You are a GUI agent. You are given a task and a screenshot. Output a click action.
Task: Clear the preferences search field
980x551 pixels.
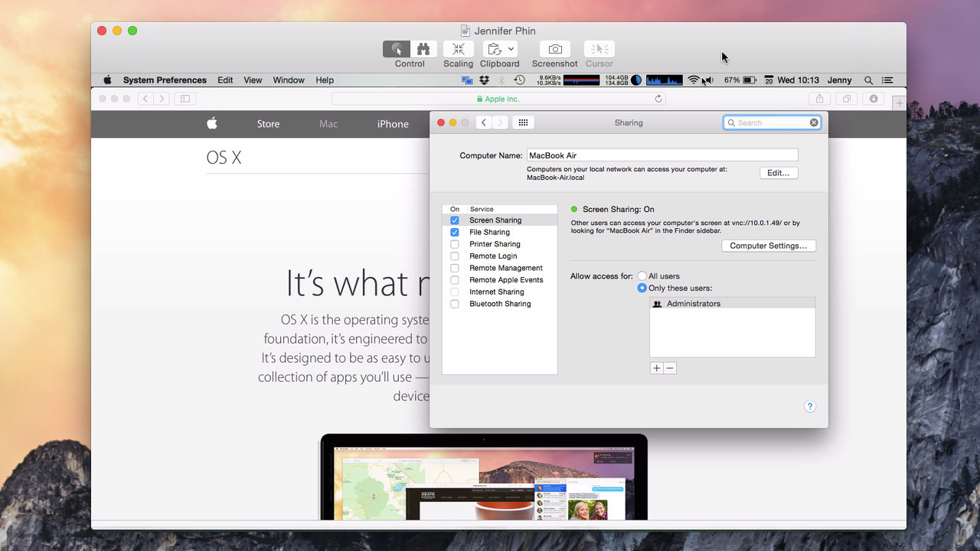(x=814, y=122)
